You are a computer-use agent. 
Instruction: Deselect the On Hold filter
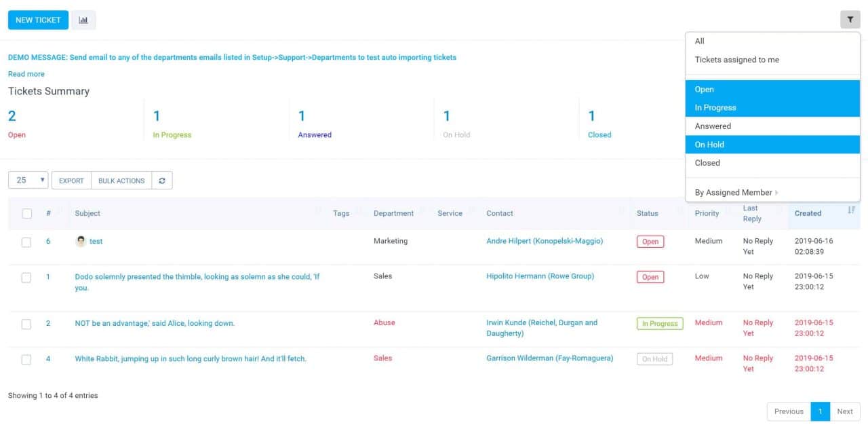click(709, 145)
